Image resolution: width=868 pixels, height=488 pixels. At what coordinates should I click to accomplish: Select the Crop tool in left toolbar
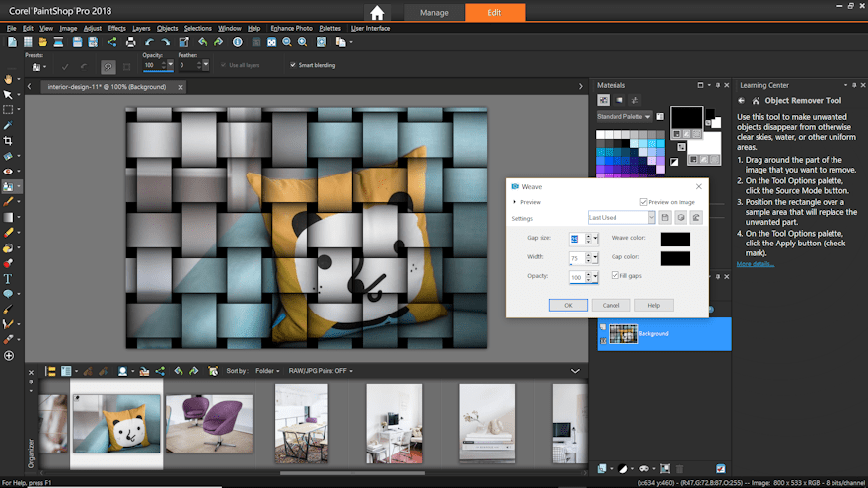(x=8, y=141)
